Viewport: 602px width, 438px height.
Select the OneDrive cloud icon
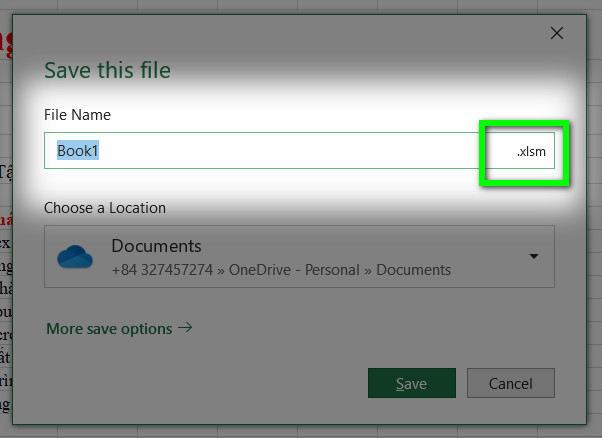click(75, 256)
